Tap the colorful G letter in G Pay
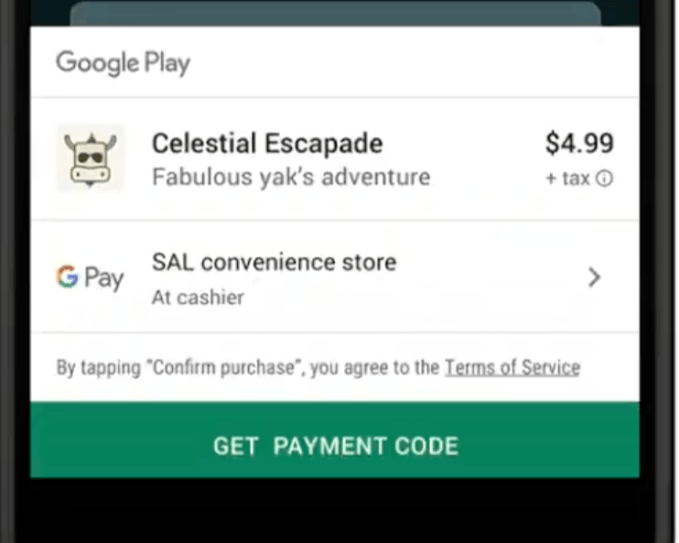Viewport: 679px width, 543px height. click(68, 276)
